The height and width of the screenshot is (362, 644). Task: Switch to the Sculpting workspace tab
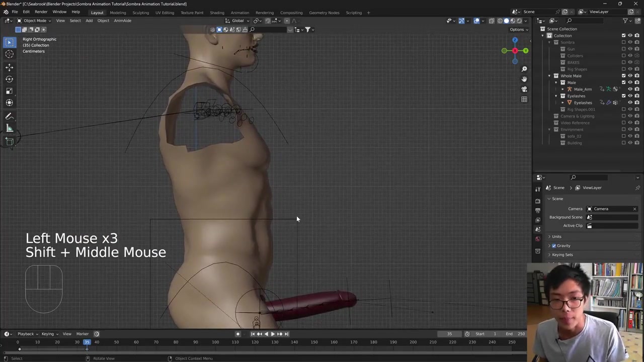coord(140,13)
